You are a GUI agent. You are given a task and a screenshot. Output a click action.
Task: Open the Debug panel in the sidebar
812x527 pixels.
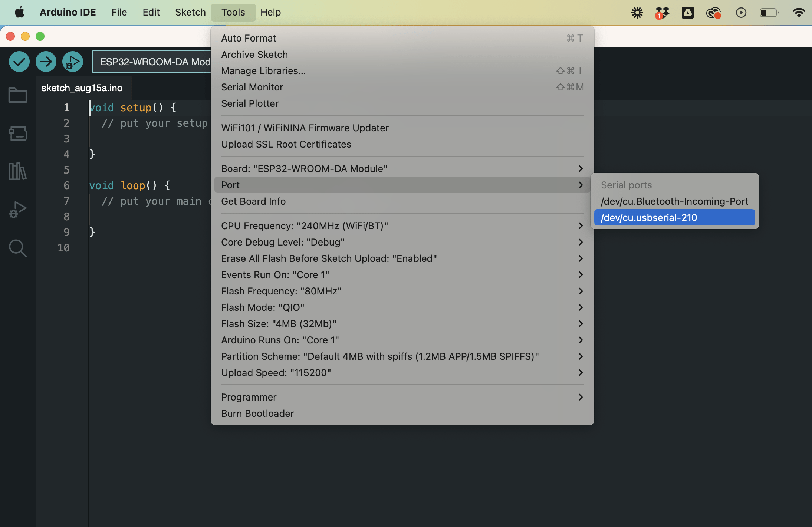(x=18, y=210)
